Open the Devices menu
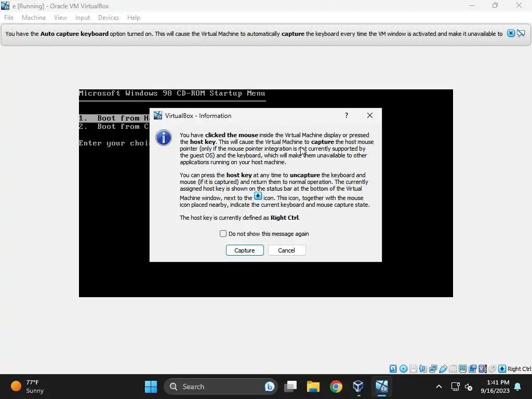This screenshot has width=532, height=399. click(109, 18)
